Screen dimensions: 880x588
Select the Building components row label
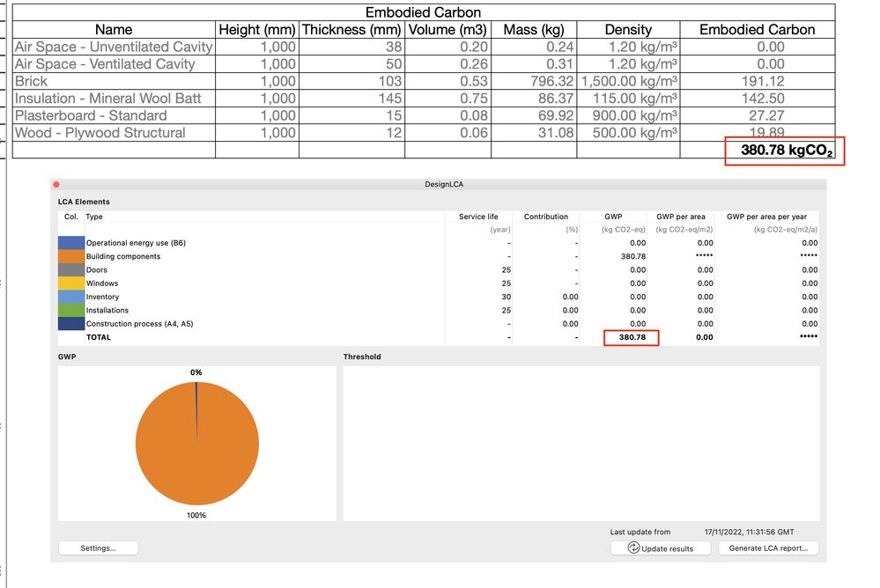(x=123, y=256)
